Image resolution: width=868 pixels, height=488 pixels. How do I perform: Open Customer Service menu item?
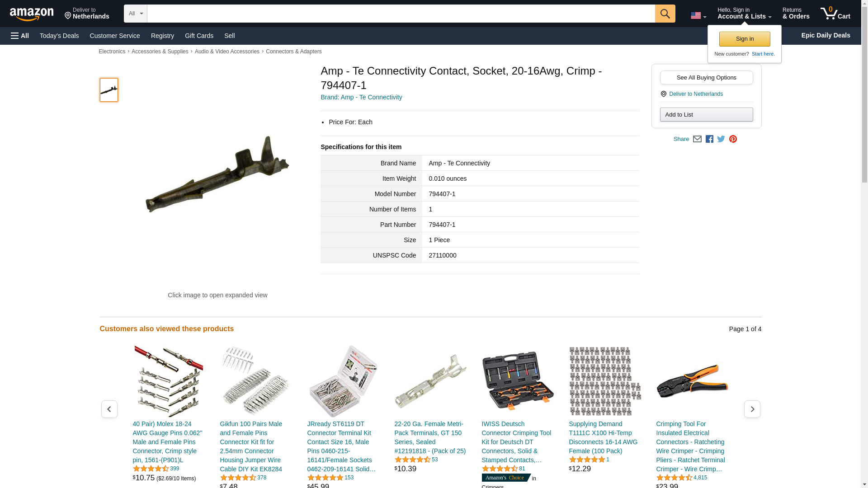pyautogui.click(x=115, y=36)
